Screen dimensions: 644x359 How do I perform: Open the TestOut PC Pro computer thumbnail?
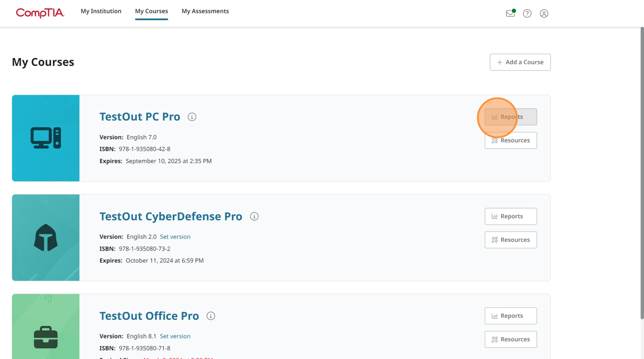pos(46,138)
